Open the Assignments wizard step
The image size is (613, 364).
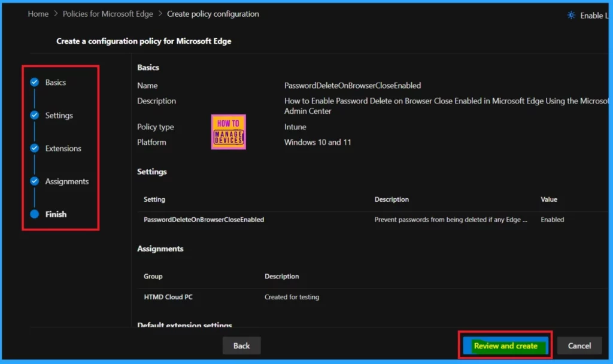tap(67, 181)
